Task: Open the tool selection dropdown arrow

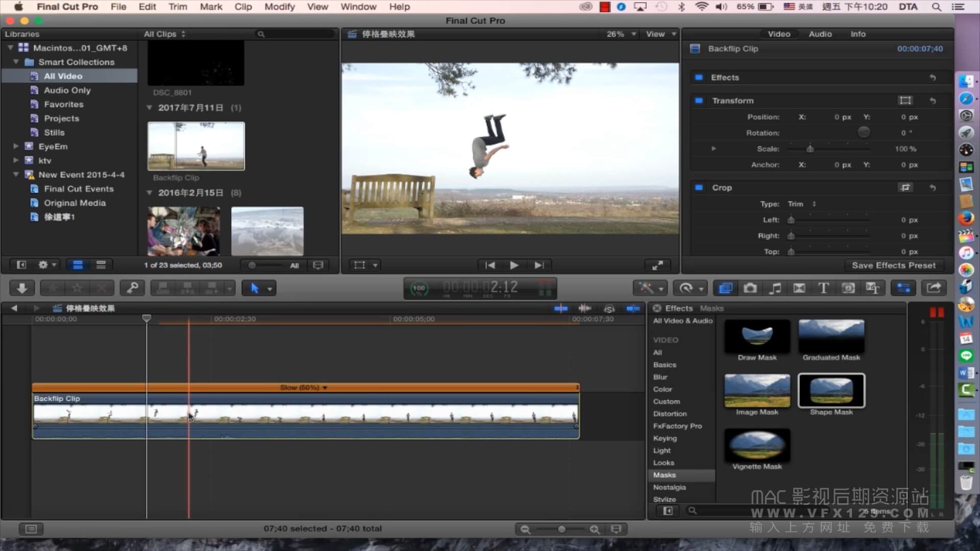Action: point(270,289)
